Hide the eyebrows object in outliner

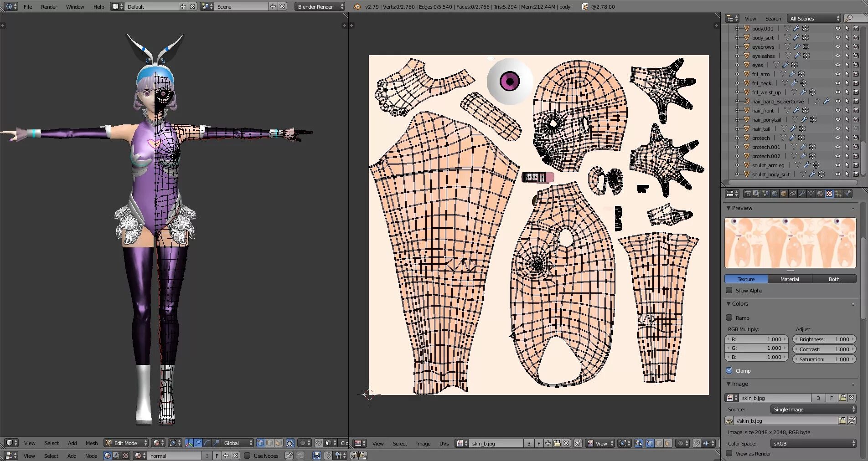837,46
